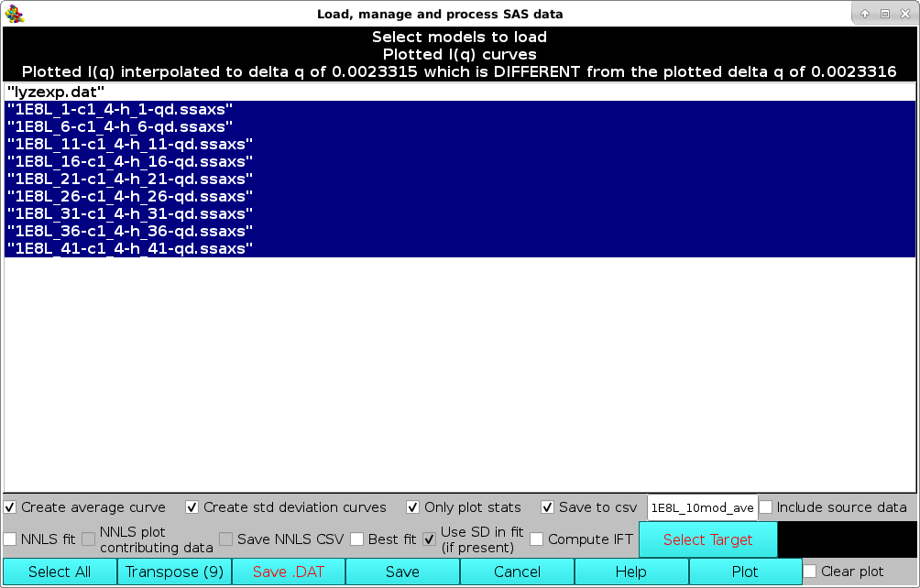920x588 pixels.
Task: Disable Create std deviation curves
Action: [x=192, y=507]
